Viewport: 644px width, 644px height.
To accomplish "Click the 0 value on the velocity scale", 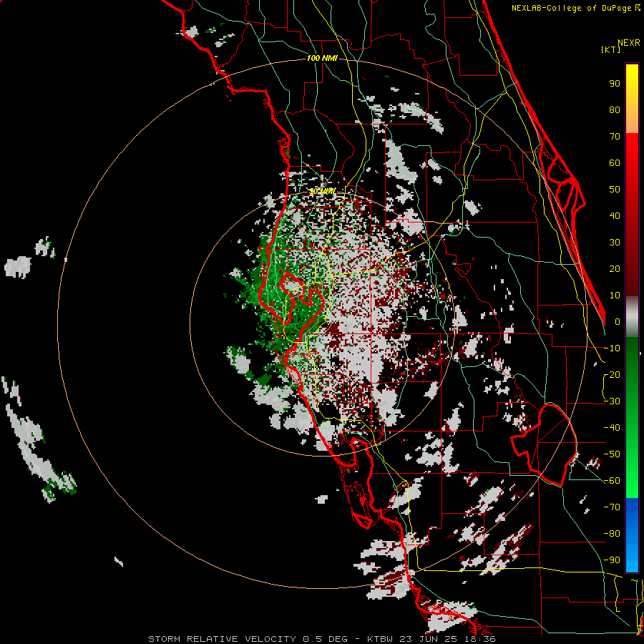I will 618,322.
